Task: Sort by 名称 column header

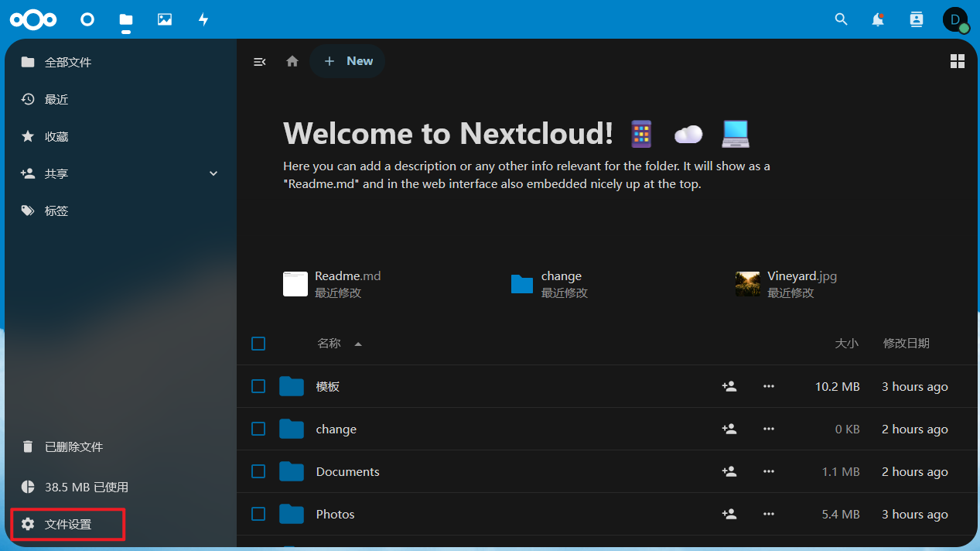Action: 329,344
